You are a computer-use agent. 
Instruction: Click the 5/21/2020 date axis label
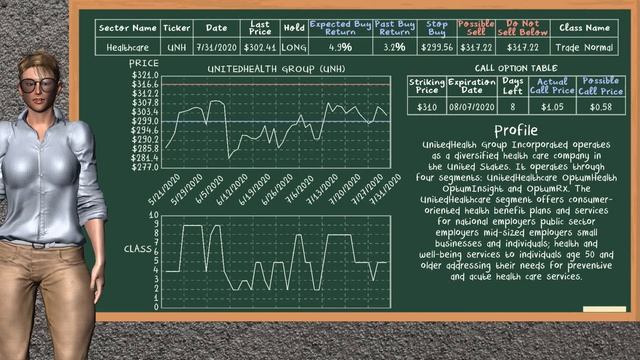click(x=164, y=189)
